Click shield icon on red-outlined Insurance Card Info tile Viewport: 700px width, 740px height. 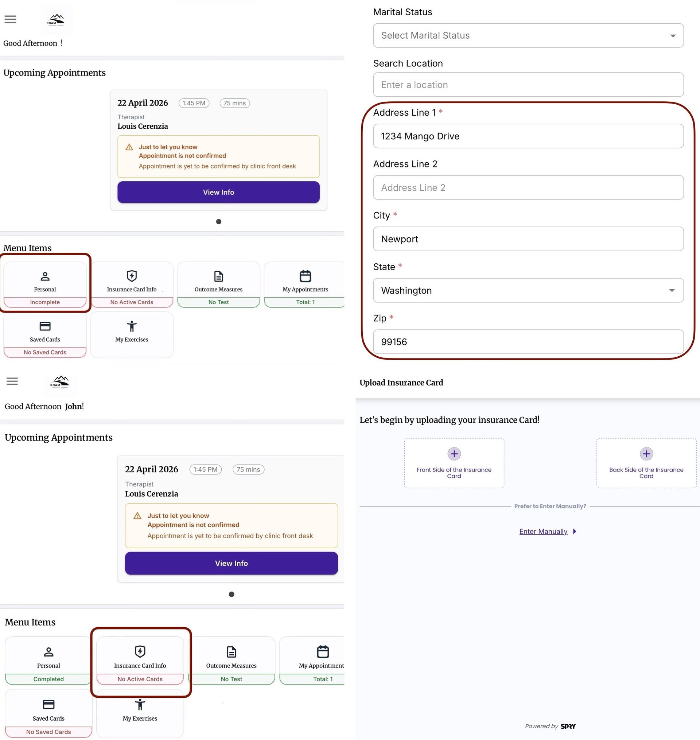[140, 651]
